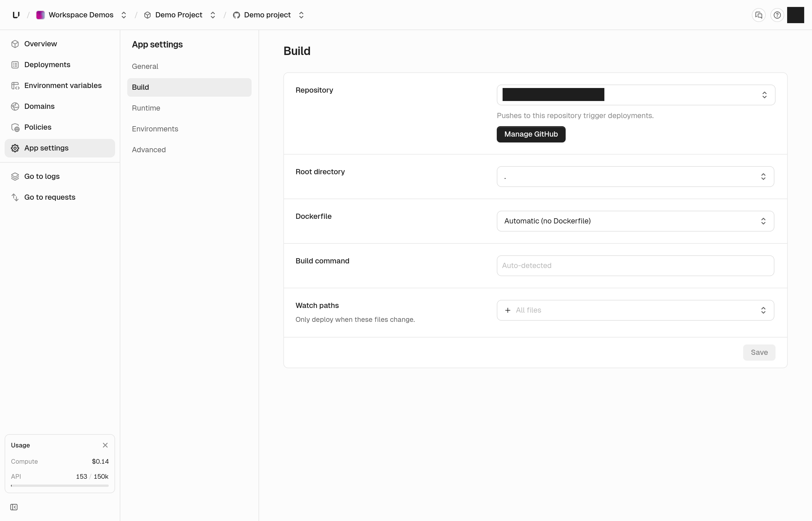The width and height of the screenshot is (812, 521).
Task: Click the API 153 / 150k usage value
Action: (x=92, y=476)
